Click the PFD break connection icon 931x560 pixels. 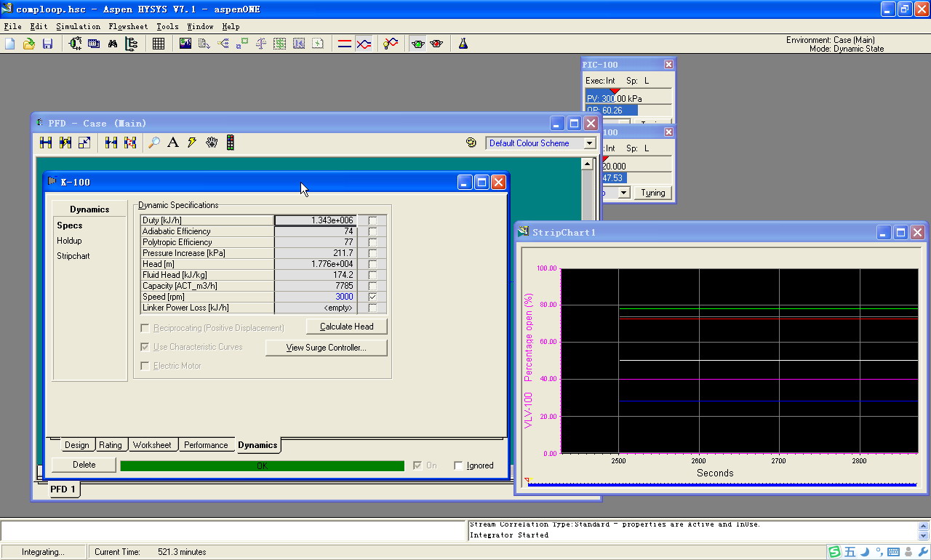tap(130, 143)
